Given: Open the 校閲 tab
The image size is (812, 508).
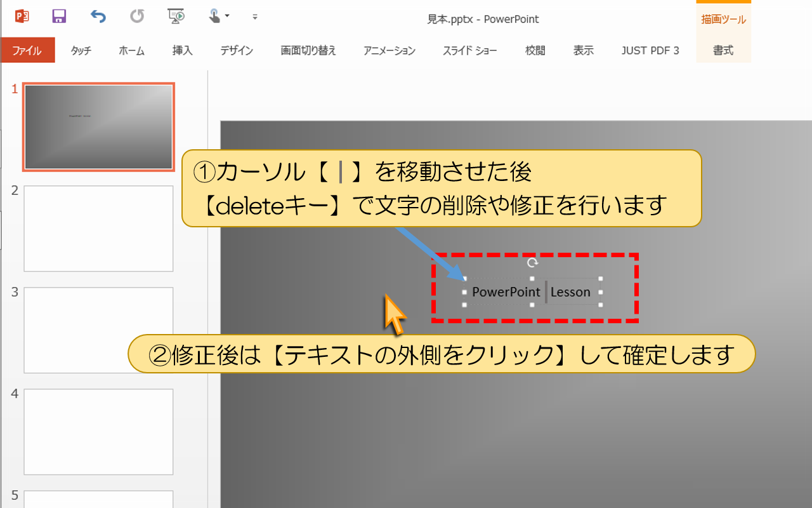Looking at the screenshot, I should point(535,51).
